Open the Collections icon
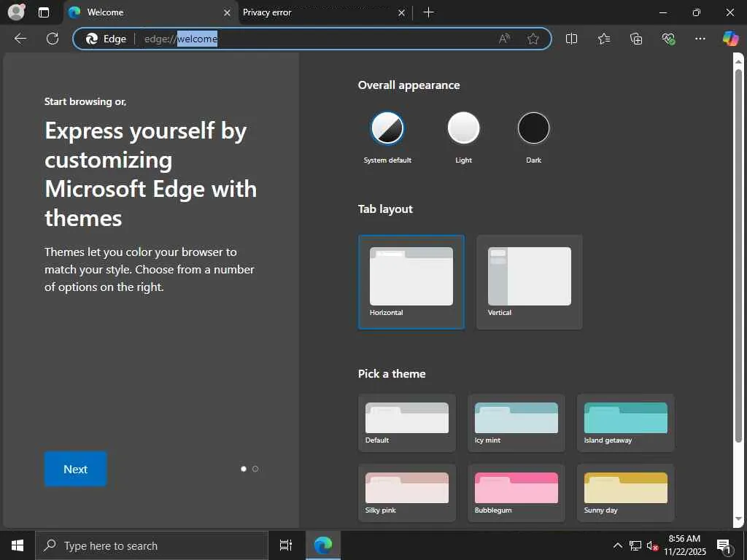The width and height of the screenshot is (747, 560). tap(636, 39)
